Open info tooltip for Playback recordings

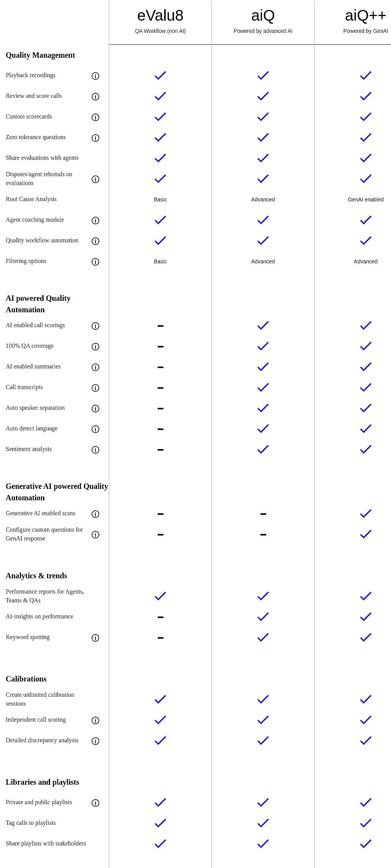[95, 76]
